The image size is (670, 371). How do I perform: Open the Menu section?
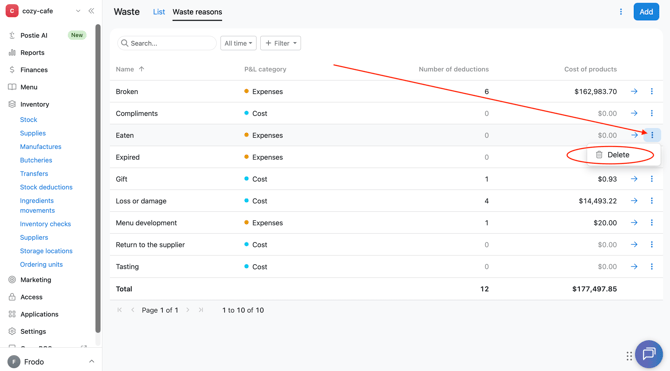click(29, 87)
